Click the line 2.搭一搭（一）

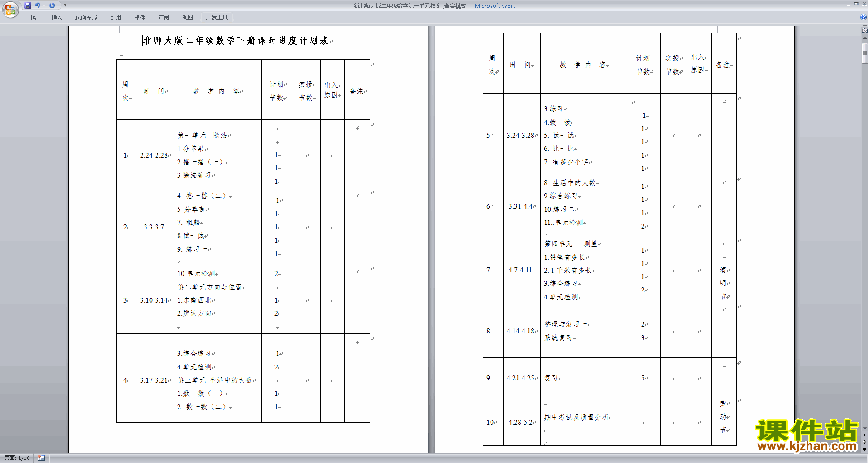click(x=200, y=162)
